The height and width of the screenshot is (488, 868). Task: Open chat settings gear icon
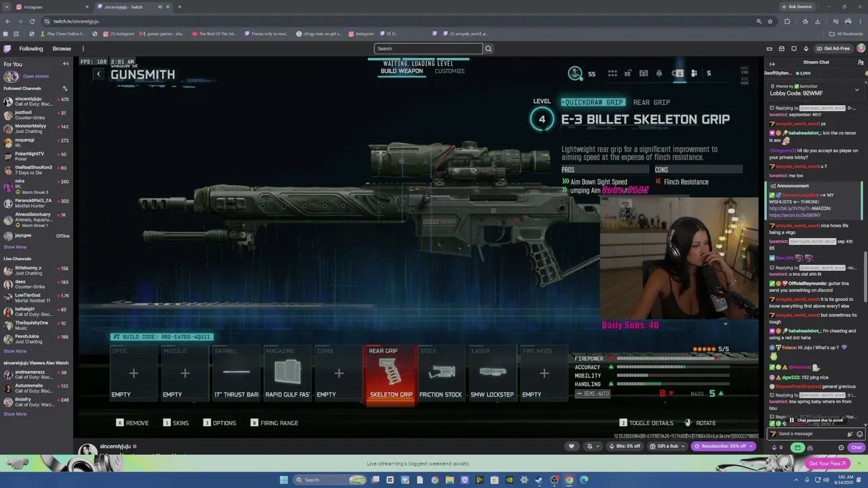coord(842,447)
